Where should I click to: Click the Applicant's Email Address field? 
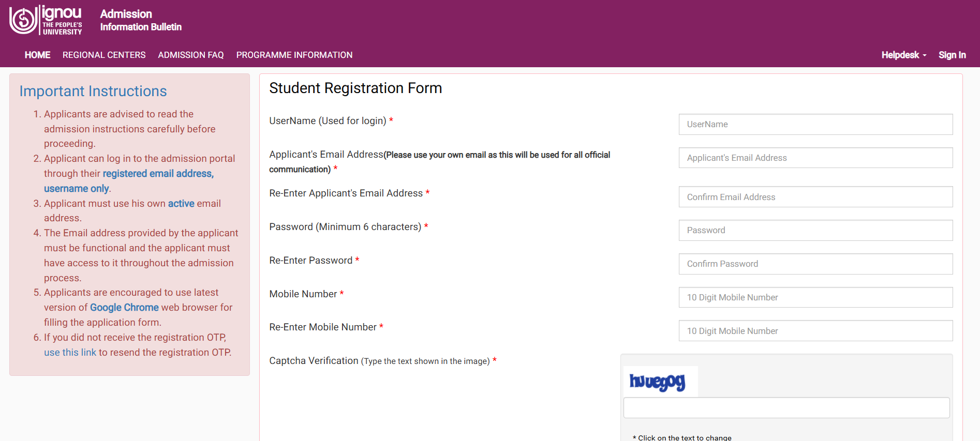(815, 158)
